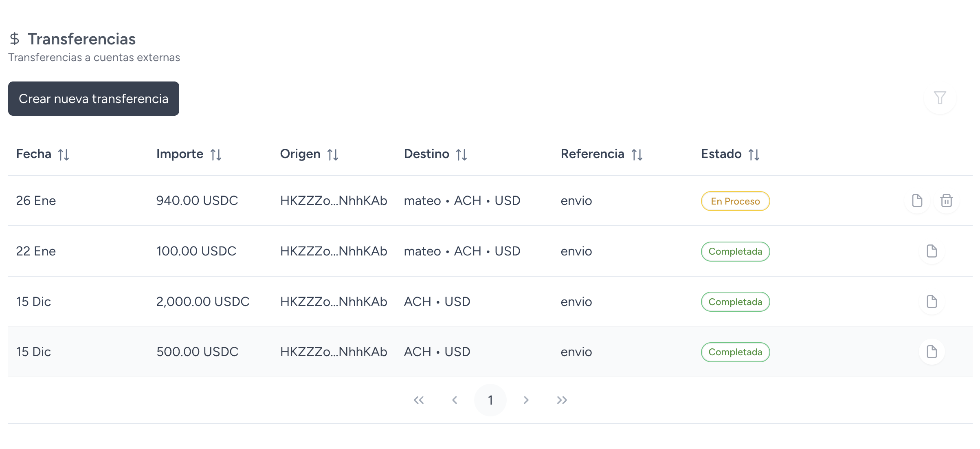Image resolution: width=980 pixels, height=449 pixels.
Task: Select page 1 in pagination
Action: [x=490, y=400]
